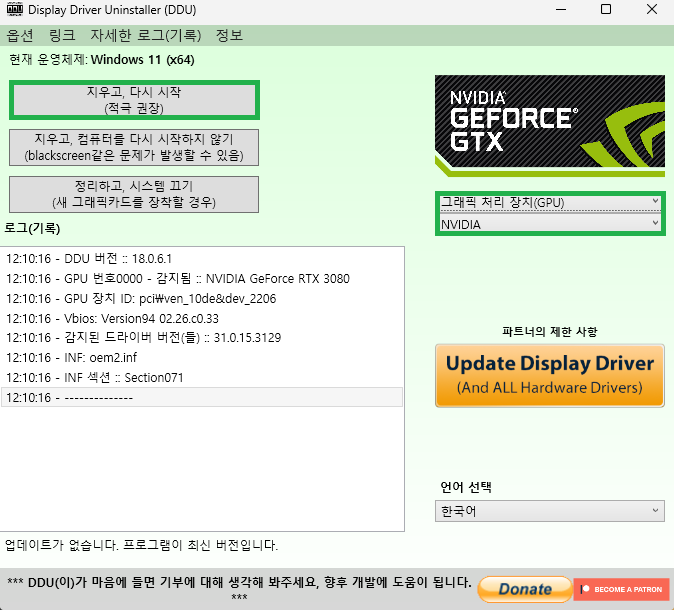The width and height of the screenshot is (674, 610).
Task: Expand the 한국어 language dropdown
Action: tap(550, 511)
